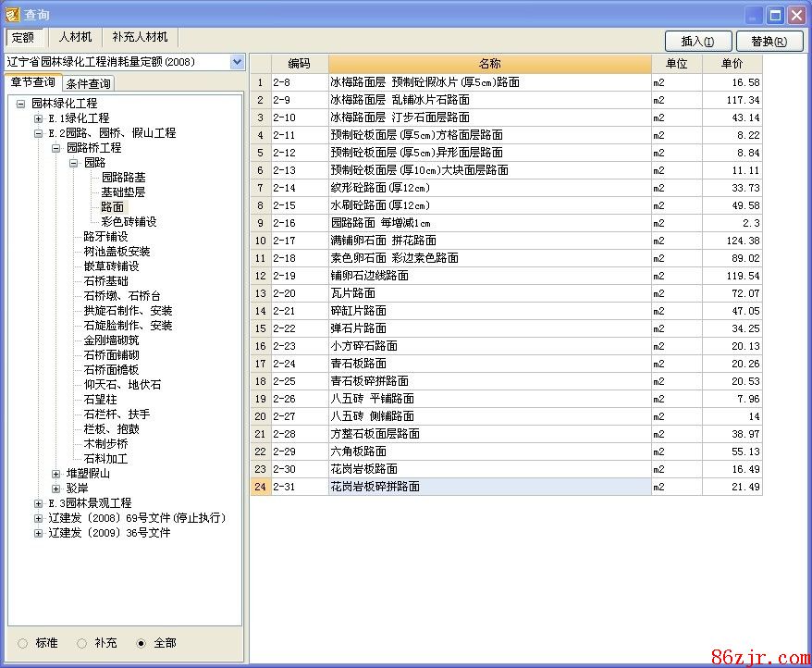The height and width of the screenshot is (668, 812).
Task: Sort by the 单价 column header
Action: pyautogui.click(x=732, y=64)
